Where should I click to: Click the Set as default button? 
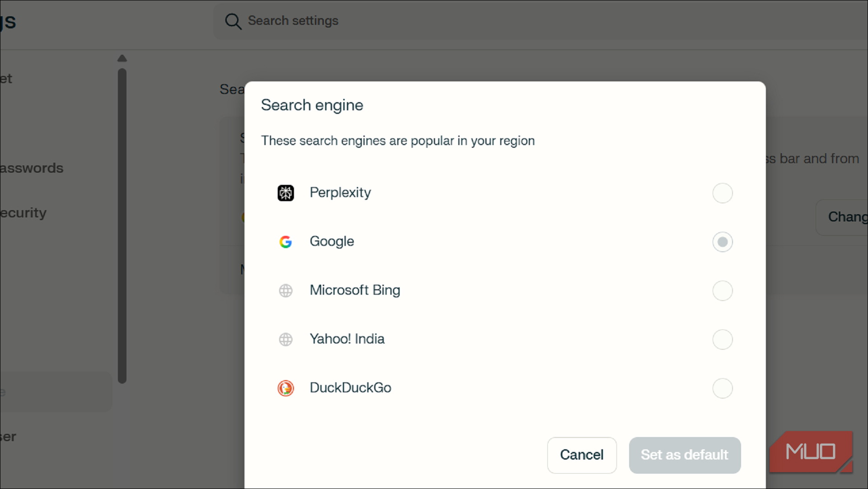click(x=685, y=455)
